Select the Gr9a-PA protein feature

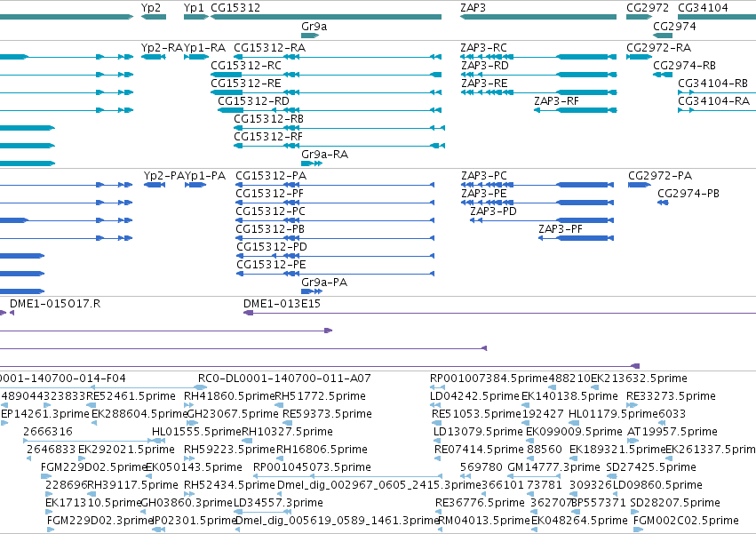click(312, 291)
